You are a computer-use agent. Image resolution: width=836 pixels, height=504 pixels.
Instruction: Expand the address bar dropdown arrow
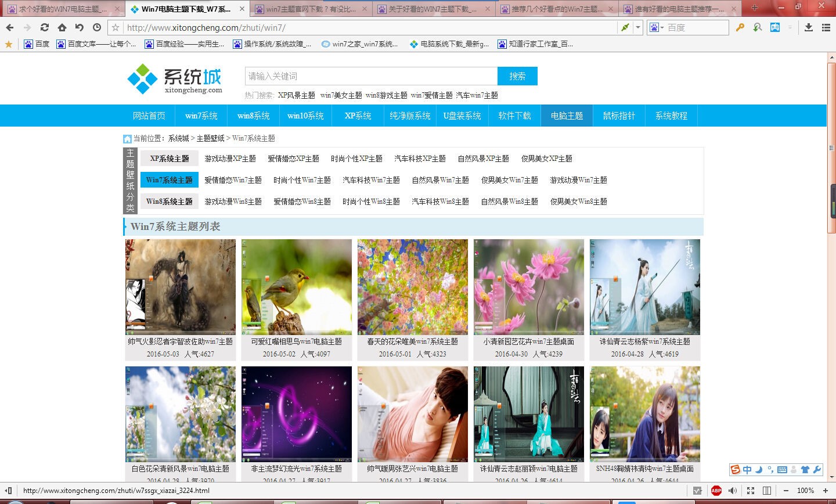pos(638,27)
